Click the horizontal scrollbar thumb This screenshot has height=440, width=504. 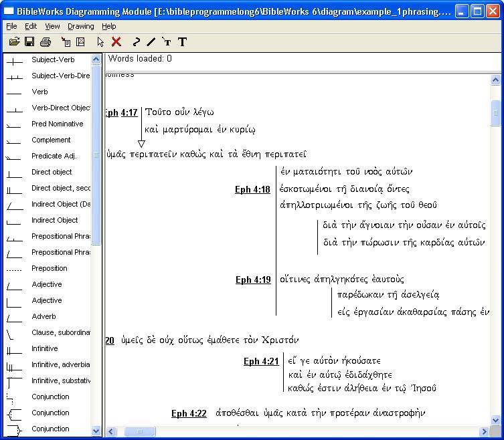(x=140, y=431)
